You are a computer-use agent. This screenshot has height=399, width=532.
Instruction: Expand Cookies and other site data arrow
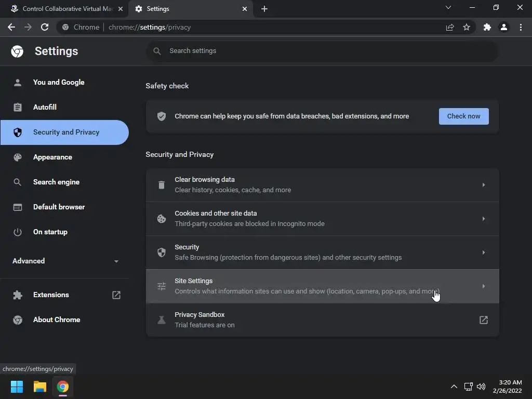(484, 219)
